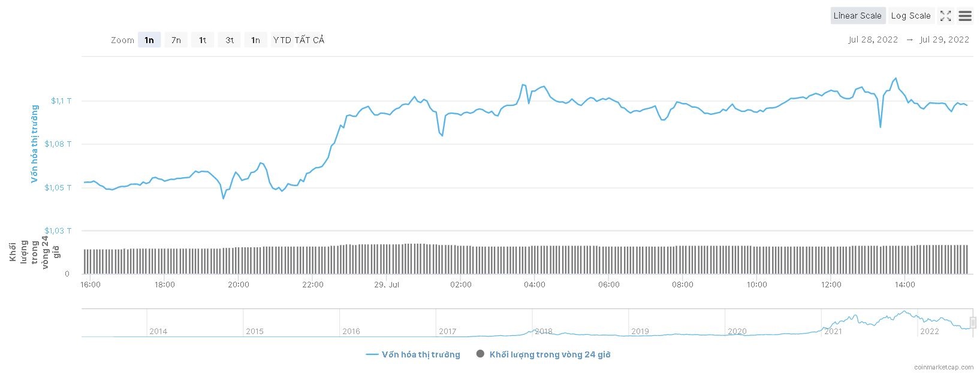Enter fullscreen chart view

pos(945,16)
